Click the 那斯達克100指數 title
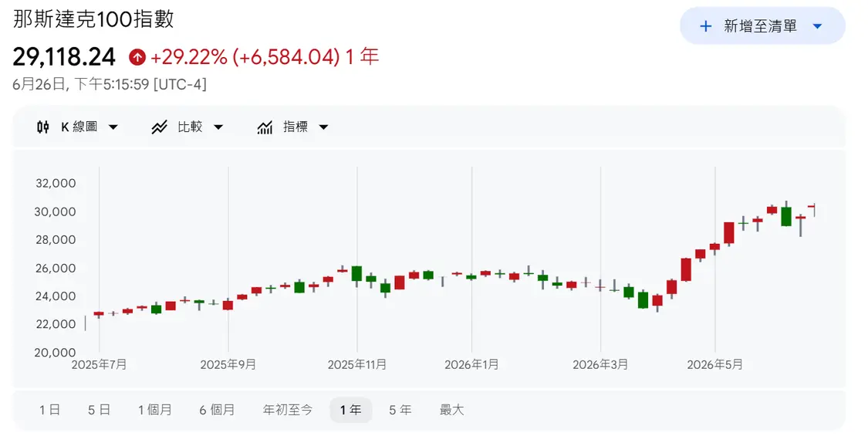This screenshot has width=868, height=443. tap(93, 19)
